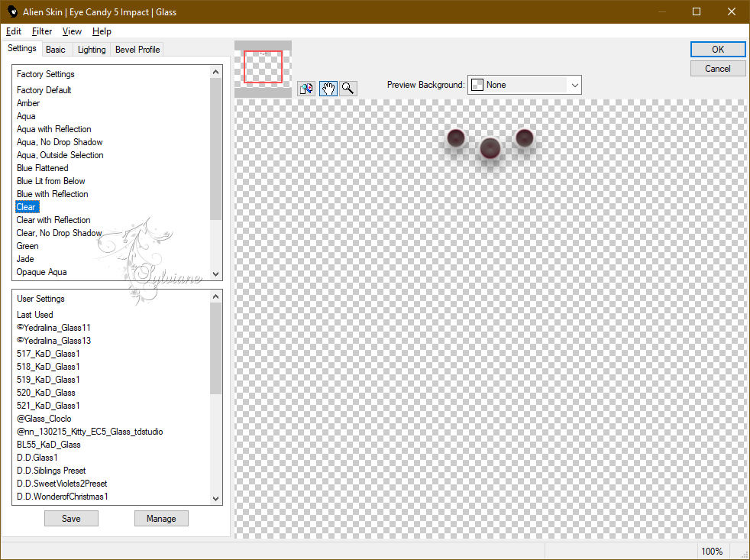Select the 520_KaD_Glass preset
Image resolution: width=750 pixels, height=560 pixels.
[x=46, y=393]
